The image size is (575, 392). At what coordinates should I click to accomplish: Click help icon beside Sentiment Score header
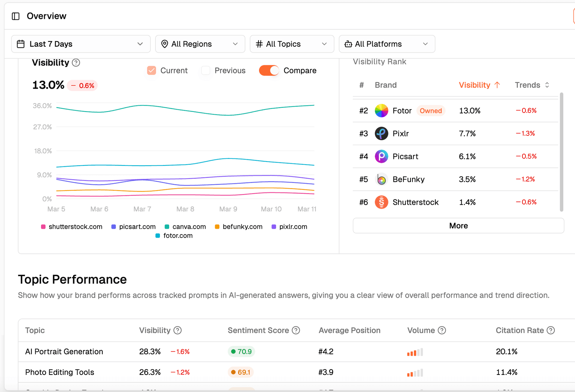296,330
